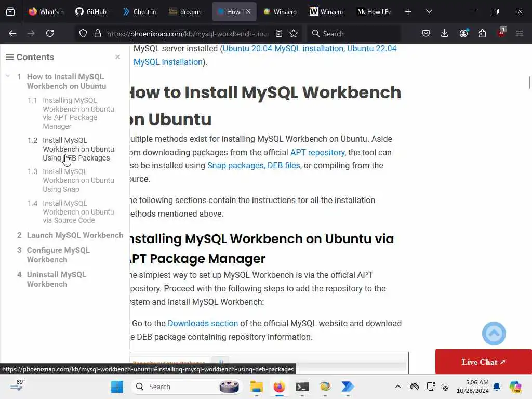532x399 pixels.
Task: Follow the DEB files link
Action: (x=284, y=166)
